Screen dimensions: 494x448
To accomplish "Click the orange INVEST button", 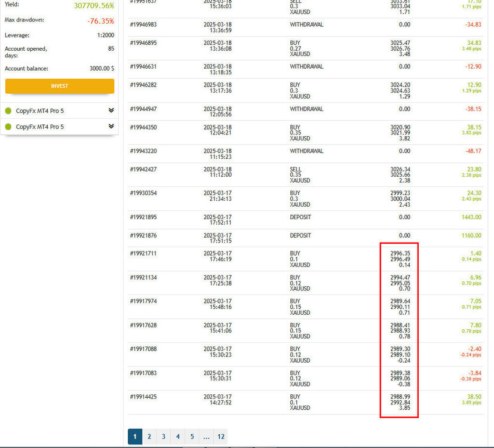I will [60, 86].
